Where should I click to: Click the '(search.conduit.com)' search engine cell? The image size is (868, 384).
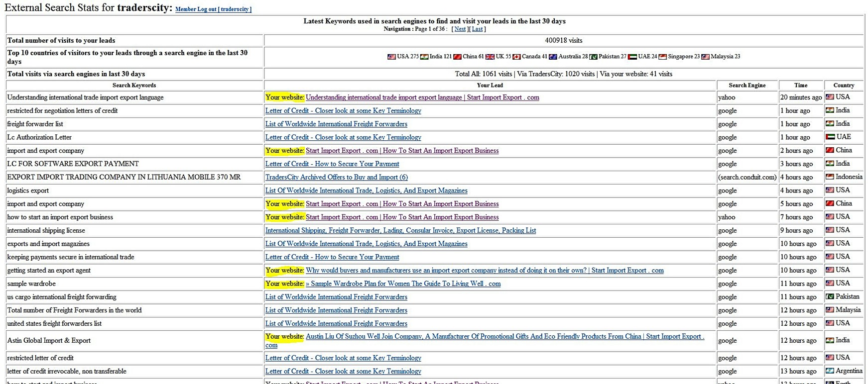[x=747, y=177]
